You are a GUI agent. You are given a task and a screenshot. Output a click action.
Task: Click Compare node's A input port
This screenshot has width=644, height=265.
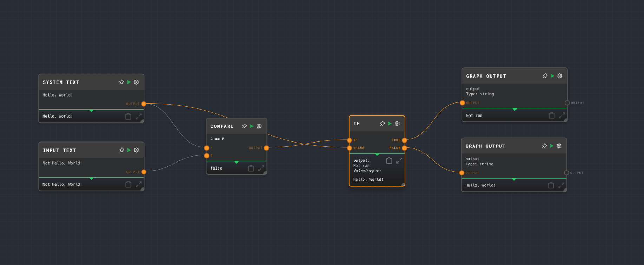click(206, 148)
